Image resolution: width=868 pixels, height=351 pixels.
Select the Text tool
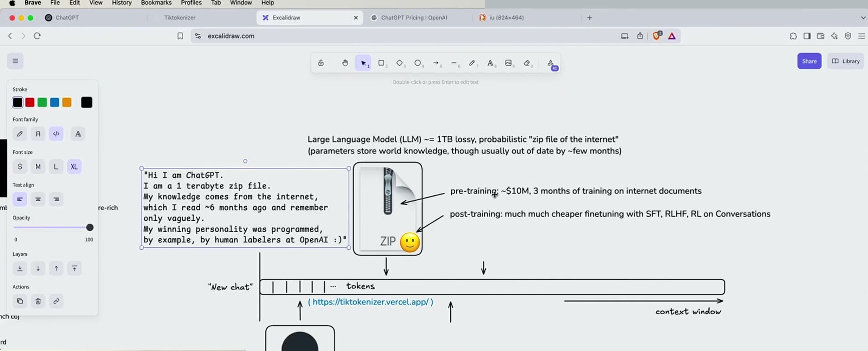[491, 63]
